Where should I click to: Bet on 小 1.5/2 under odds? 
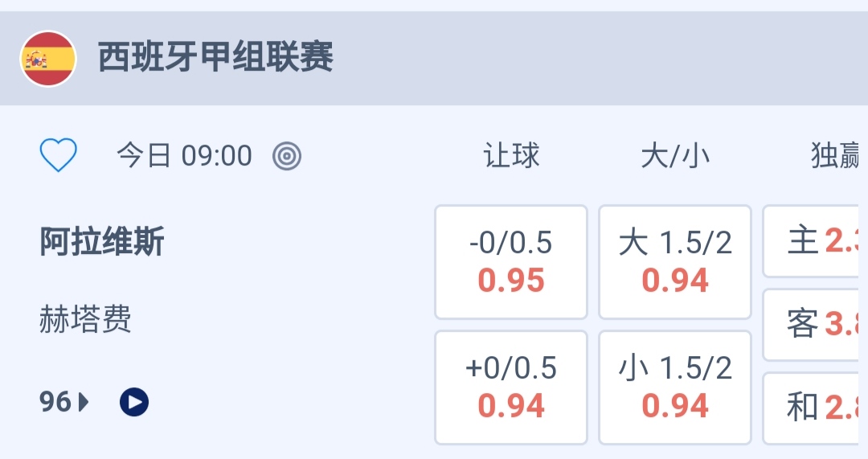pos(675,387)
